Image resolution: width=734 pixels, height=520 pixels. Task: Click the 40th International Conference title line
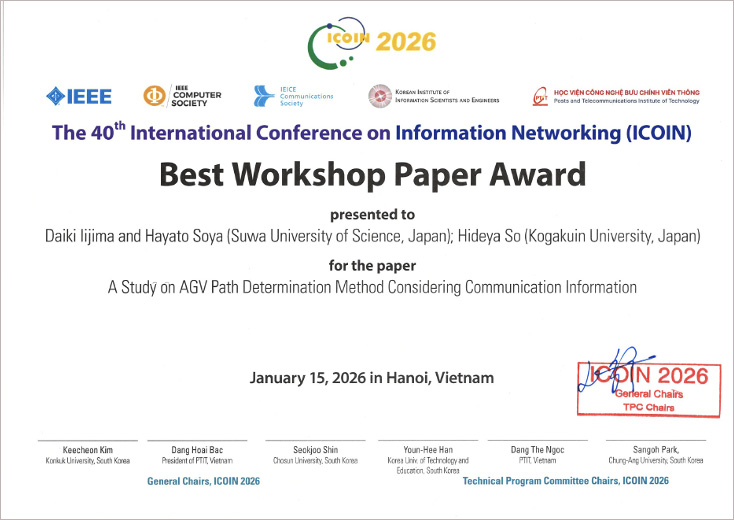pyautogui.click(x=371, y=132)
